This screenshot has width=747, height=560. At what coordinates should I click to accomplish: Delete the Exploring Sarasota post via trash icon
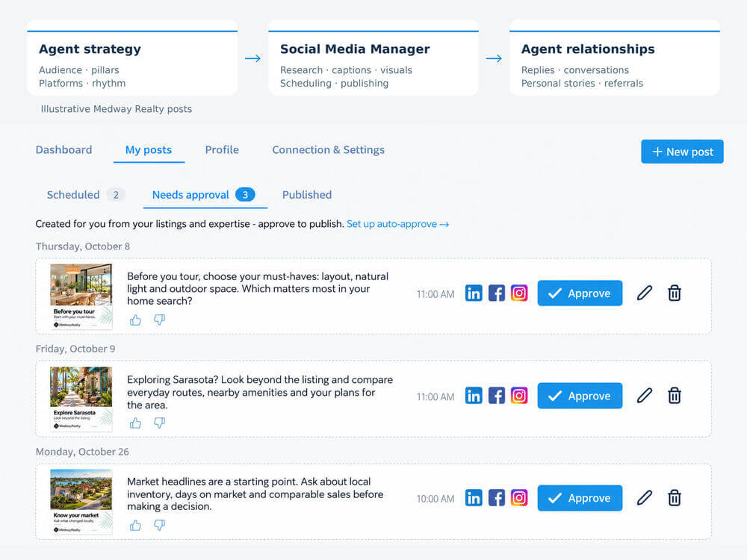tap(674, 395)
